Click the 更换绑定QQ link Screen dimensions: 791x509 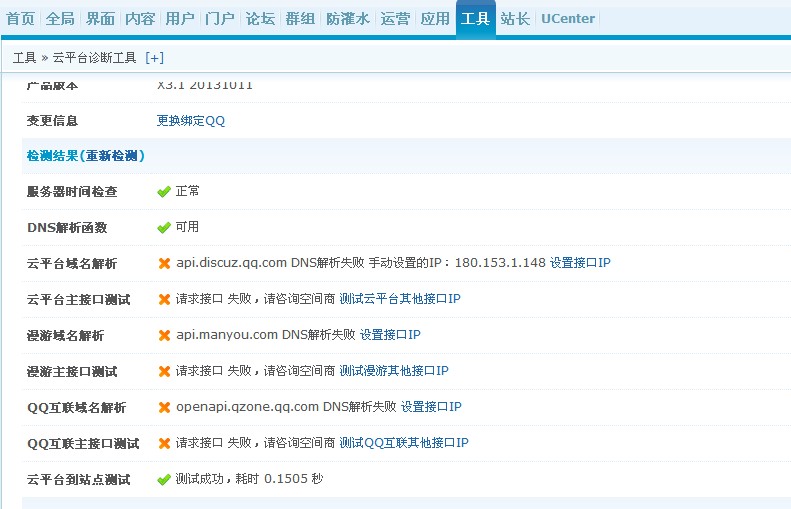coord(191,121)
